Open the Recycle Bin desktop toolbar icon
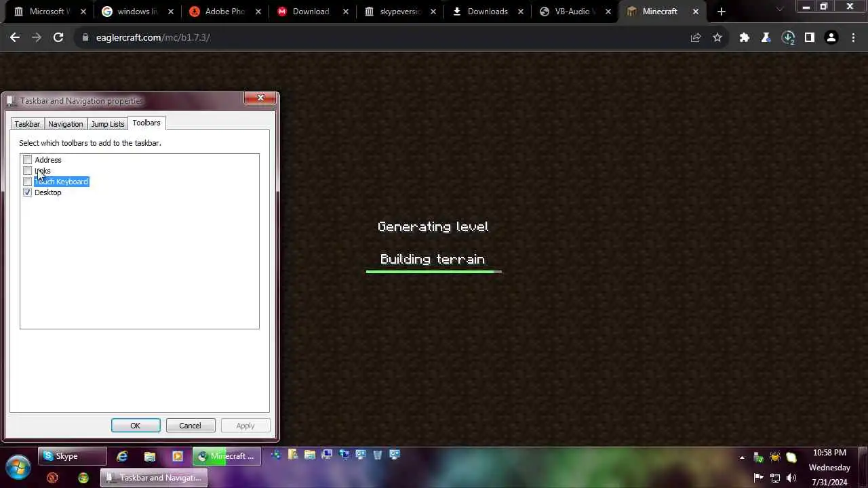The height and width of the screenshot is (488, 868). 378,455
